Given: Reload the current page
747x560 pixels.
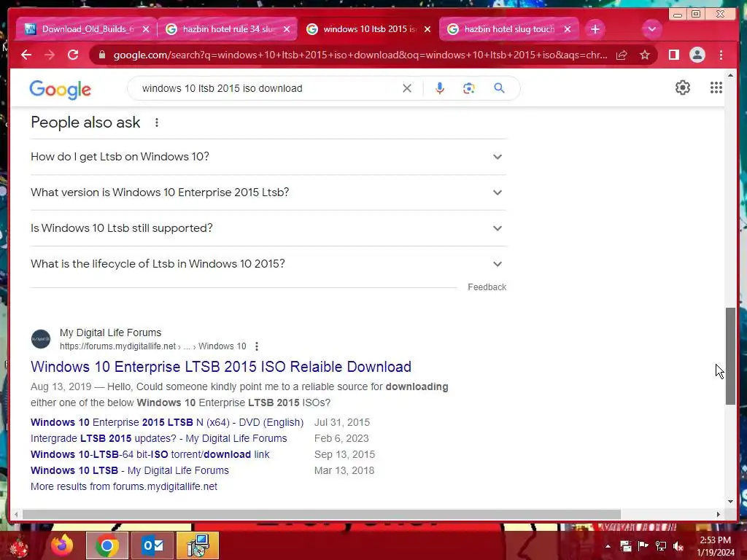Looking at the screenshot, I should coord(73,55).
